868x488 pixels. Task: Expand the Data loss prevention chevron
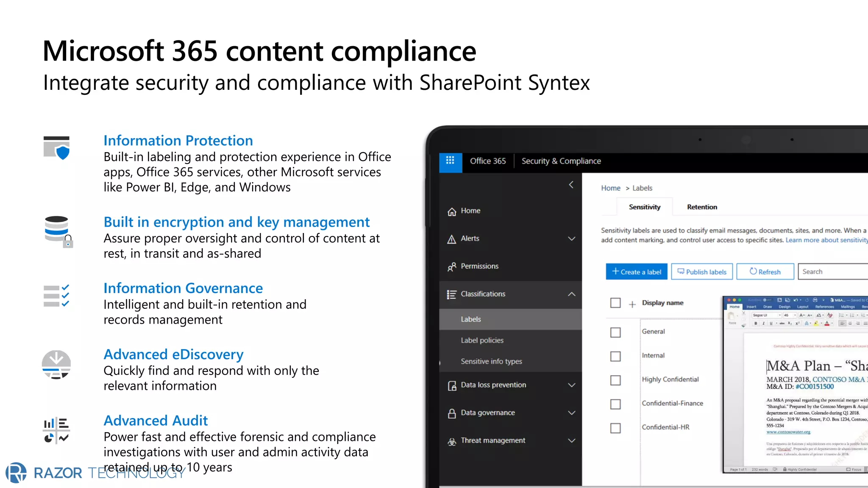571,385
